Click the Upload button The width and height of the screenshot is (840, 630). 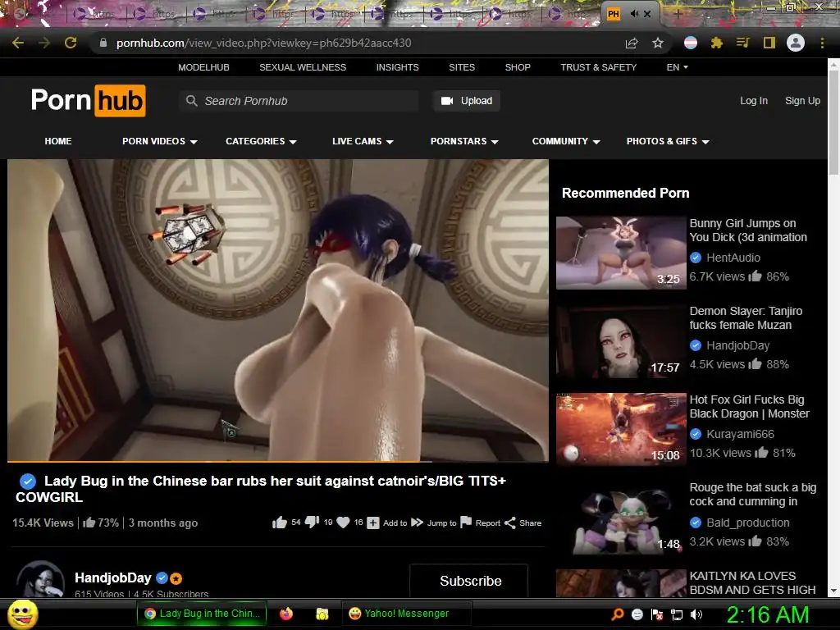(x=467, y=101)
